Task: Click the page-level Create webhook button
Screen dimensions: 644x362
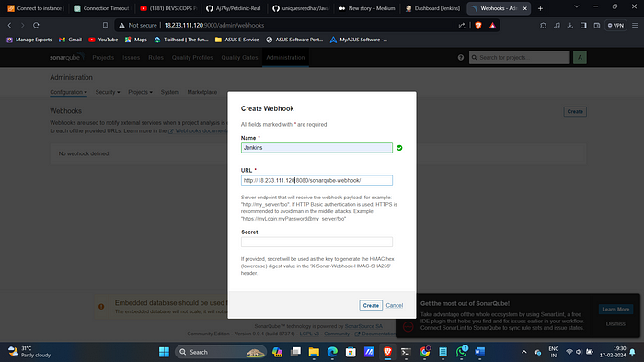Action: pos(575,111)
